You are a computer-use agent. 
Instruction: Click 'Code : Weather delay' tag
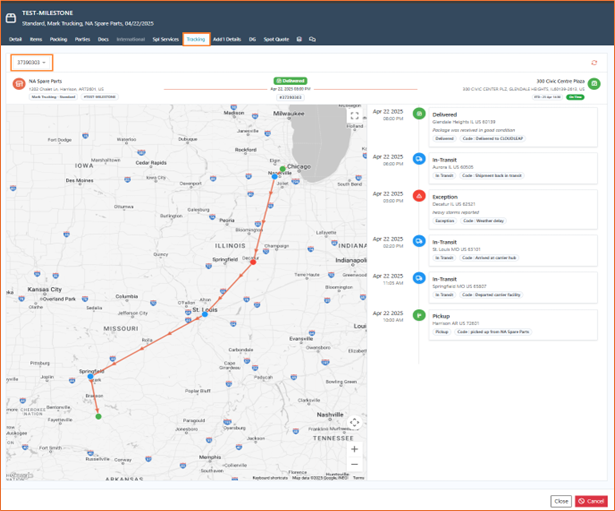coord(483,221)
